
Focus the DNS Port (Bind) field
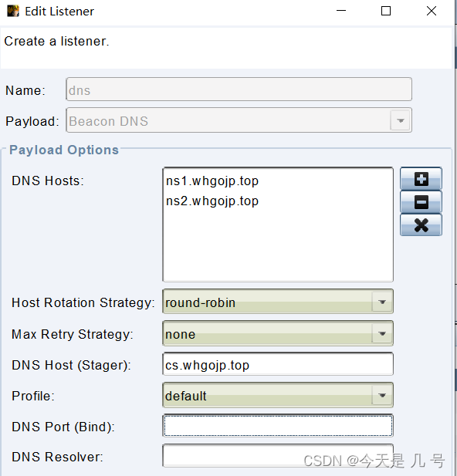(x=278, y=426)
